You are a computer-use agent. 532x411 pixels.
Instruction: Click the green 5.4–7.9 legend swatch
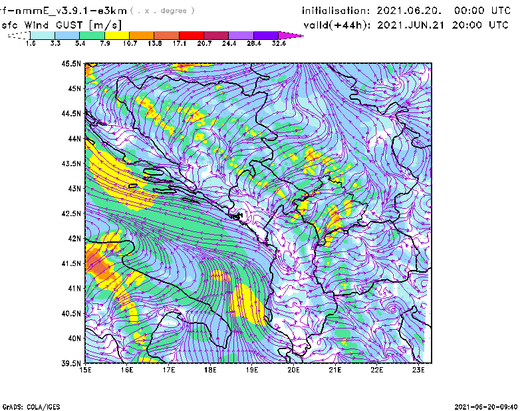[92, 35]
